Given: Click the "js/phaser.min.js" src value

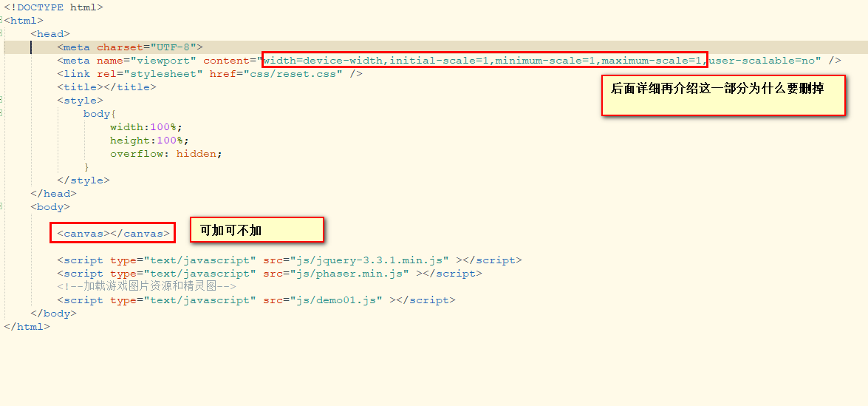Looking at the screenshot, I should [x=349, y=274].
